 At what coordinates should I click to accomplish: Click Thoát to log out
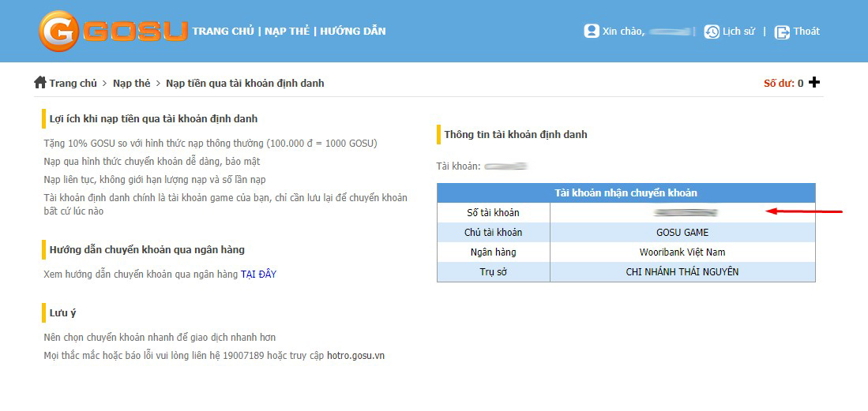click(x=806, y=32)
